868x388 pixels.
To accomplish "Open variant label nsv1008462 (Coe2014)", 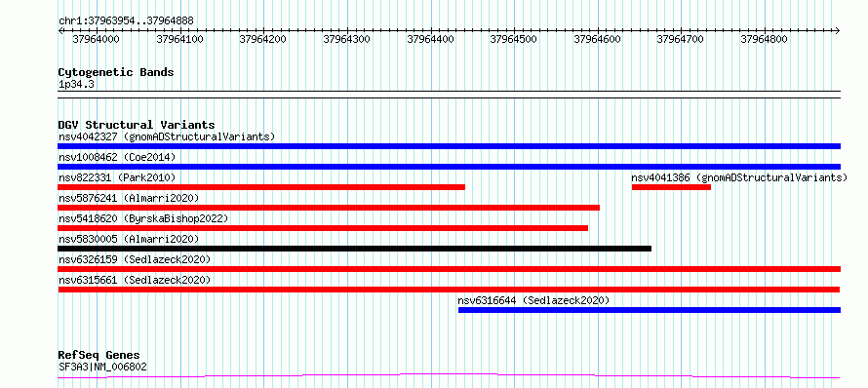I will pos(117,157).
